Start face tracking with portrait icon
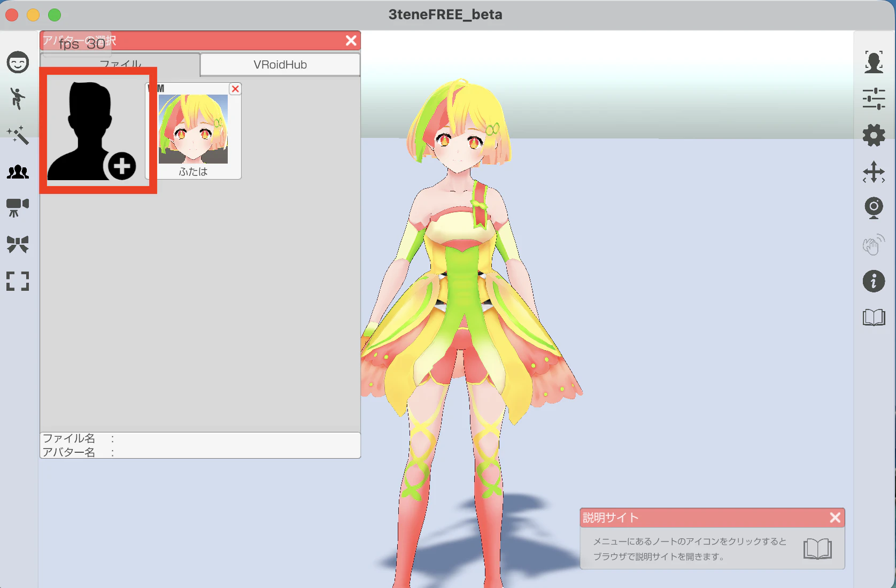Image resolution: width=896 pixels, height=588 pixels. tap(874, 62)
